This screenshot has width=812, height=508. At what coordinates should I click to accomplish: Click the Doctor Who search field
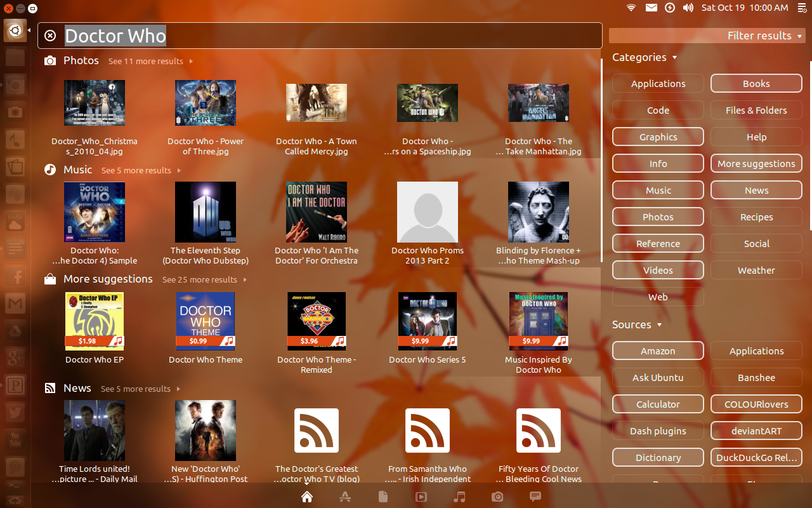pos(320,36)
